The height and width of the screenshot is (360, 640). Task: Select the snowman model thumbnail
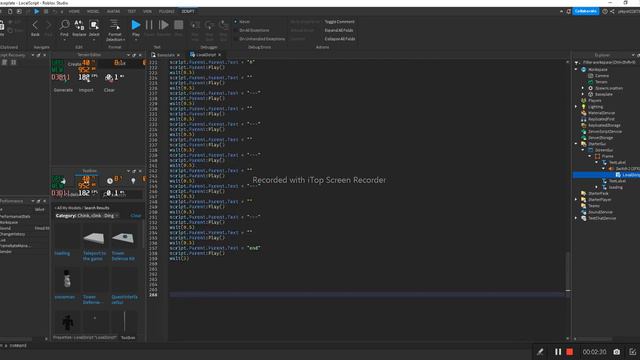coord(67,279)
